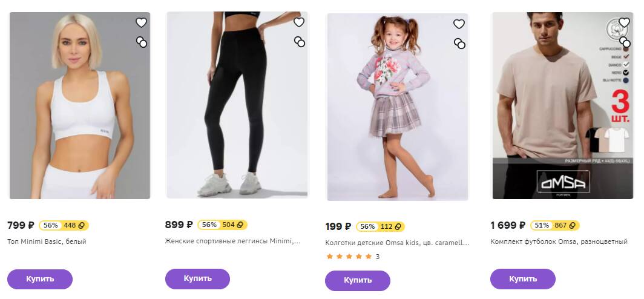Add Minimi leggings to comparison

pos(299,42)
